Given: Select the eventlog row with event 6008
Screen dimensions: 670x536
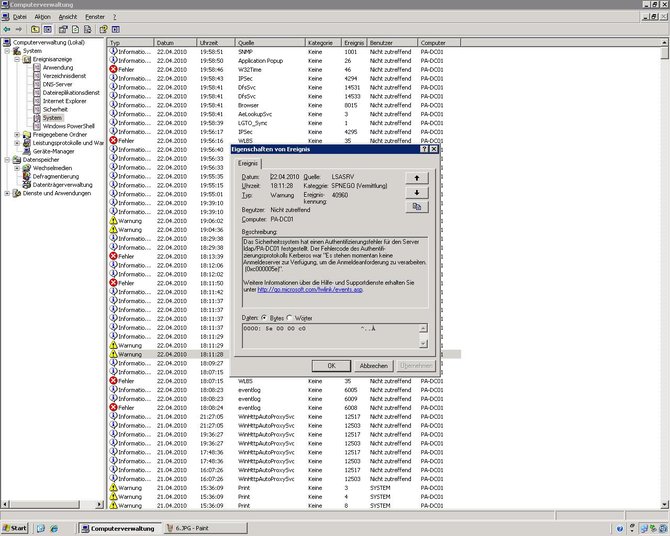Looking at the screenshot, I should (x=284, y=408).
